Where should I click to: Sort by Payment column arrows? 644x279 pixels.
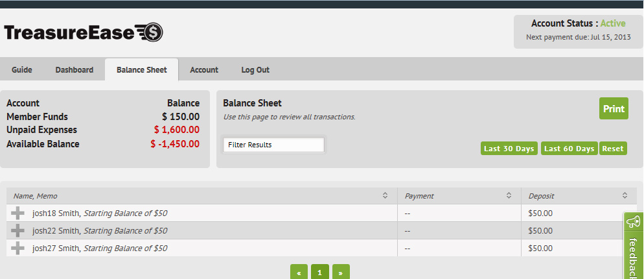[509, 195]
